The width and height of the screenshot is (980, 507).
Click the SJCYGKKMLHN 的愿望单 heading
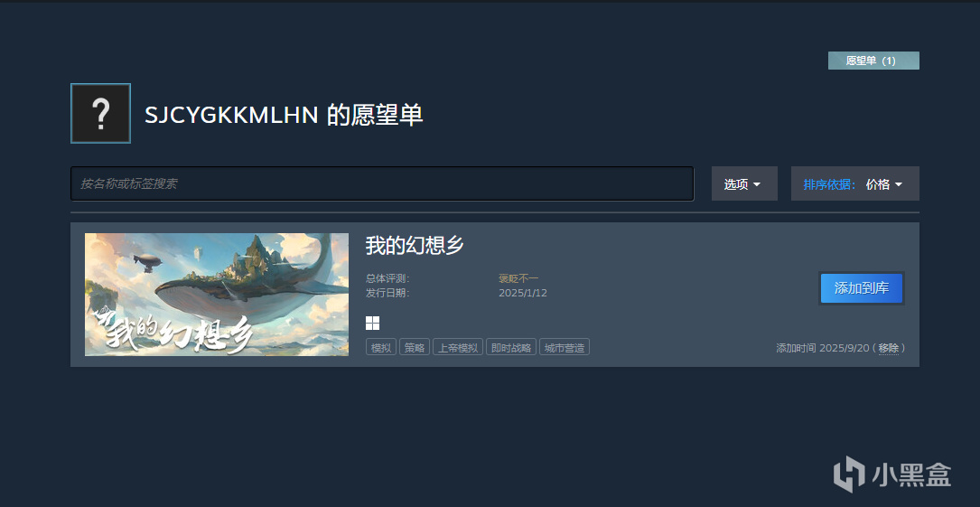[284, 115]
